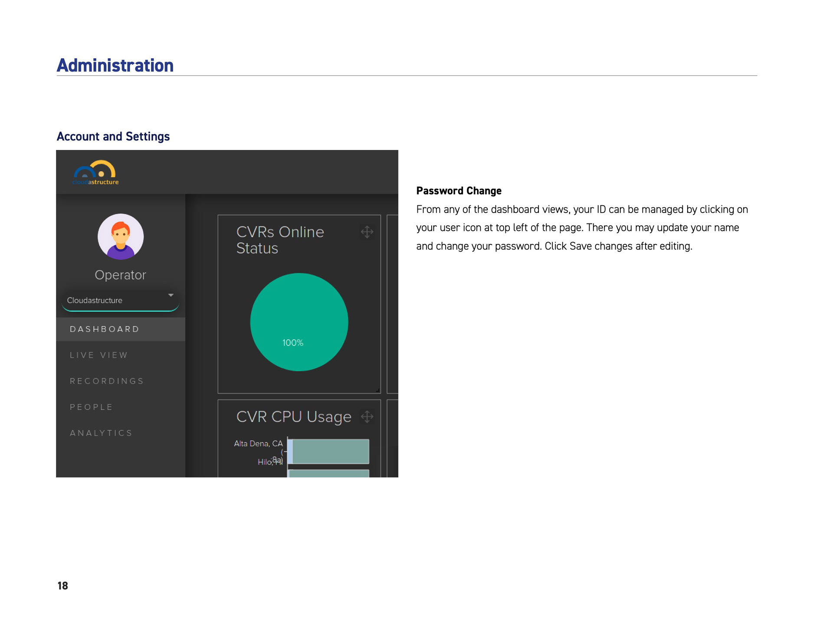The image size is (833, 644).
Task: Click the move handle on CVRs Online Status
Action: [367, 232]
